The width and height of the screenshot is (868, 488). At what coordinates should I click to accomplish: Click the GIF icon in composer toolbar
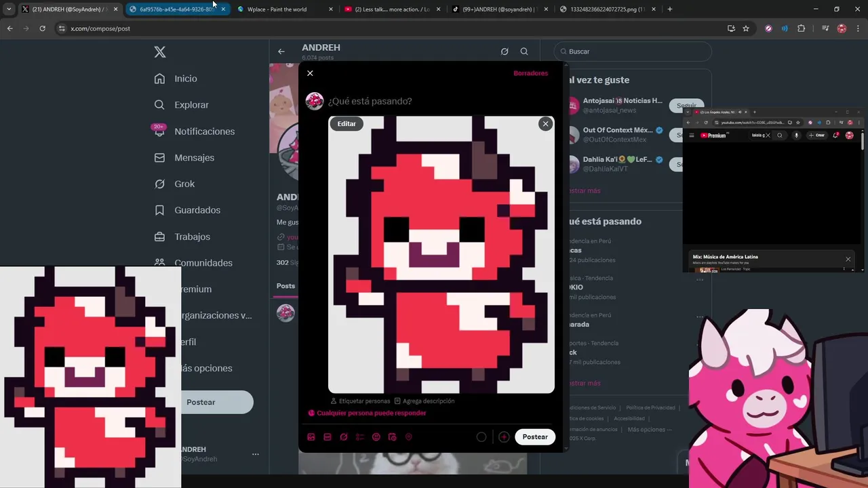(x=328, y=437)
